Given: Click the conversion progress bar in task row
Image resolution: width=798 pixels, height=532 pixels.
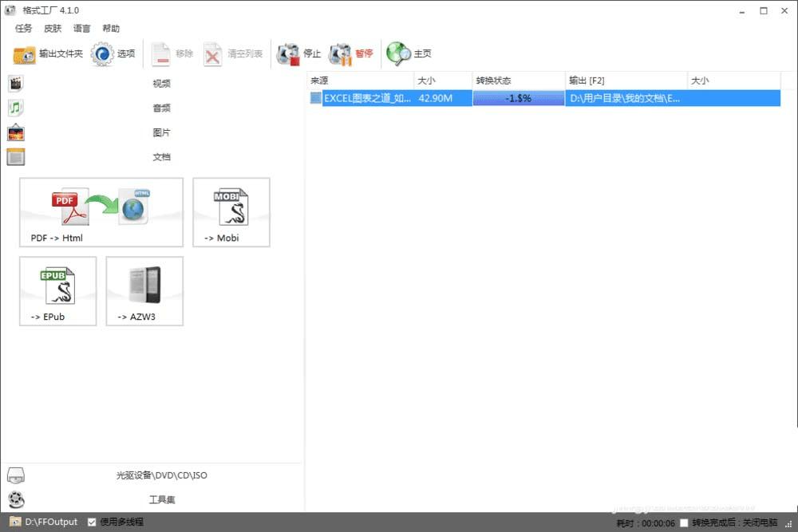Looking at the screenshot, I should point(519,98).
